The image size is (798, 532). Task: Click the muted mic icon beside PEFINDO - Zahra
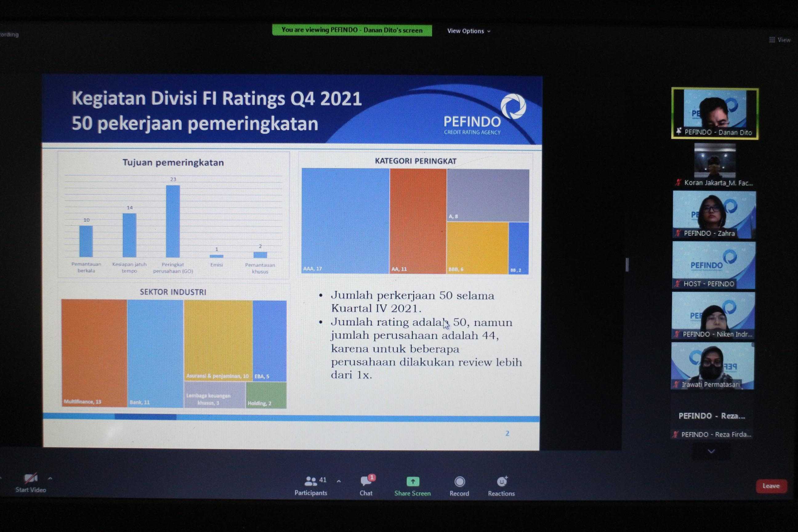pos(678,233)
